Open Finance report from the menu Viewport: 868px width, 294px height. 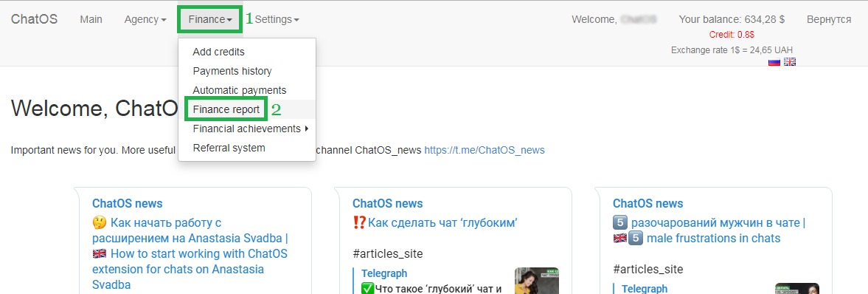[226, 109]
